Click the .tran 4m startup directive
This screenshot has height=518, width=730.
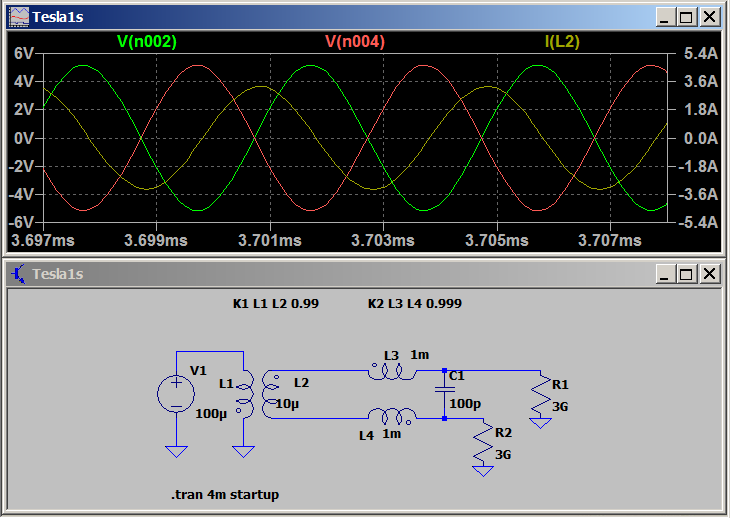pyautogui.click(x=224, y=494)
